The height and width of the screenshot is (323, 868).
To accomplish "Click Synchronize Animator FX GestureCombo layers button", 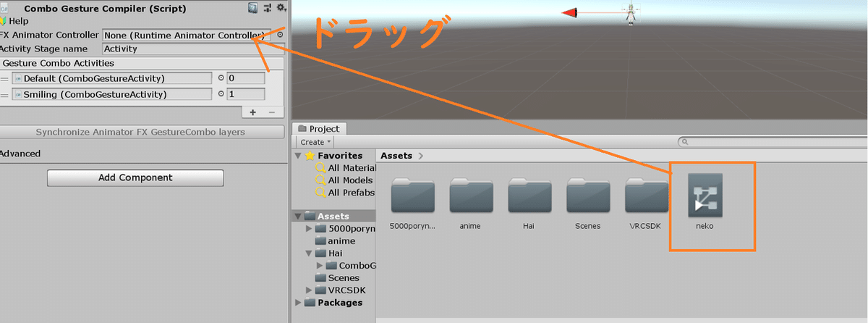I will [x=140, y=132].
